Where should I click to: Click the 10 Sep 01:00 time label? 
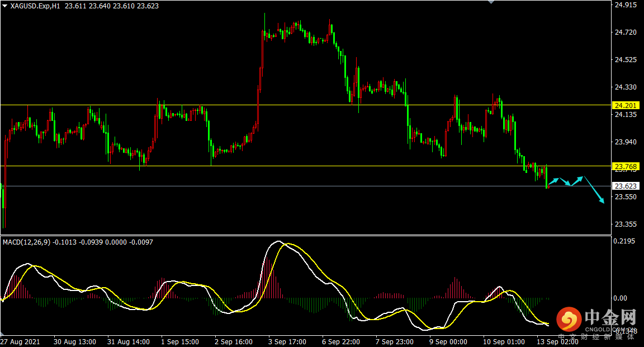click(x=504, y=341)
